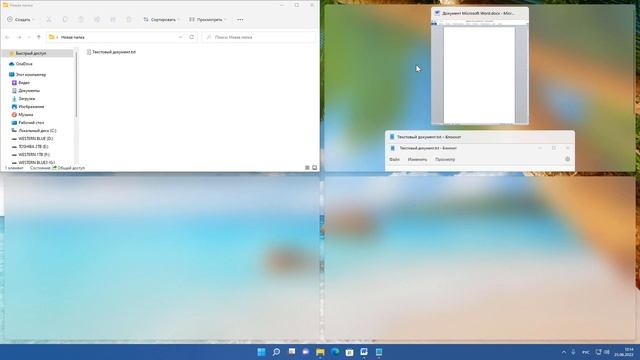The image size is (640, 360).
Task: Click the Refresh icon next to address bar
Action: click(191, 37)
